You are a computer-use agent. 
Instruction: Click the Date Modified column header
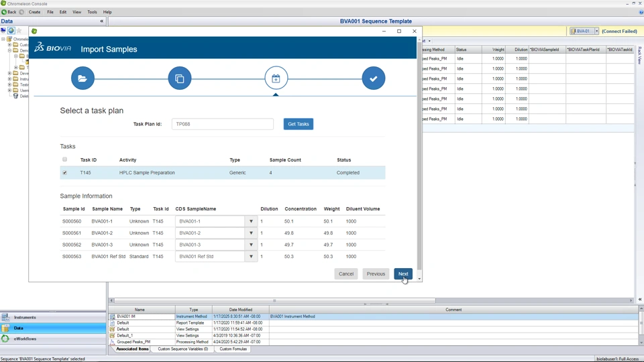241,310
